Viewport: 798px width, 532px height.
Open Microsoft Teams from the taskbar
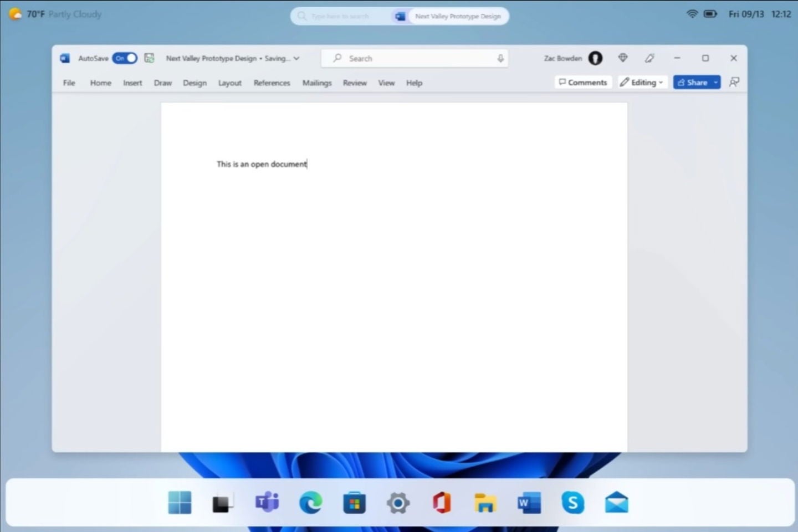click(267, 503)
